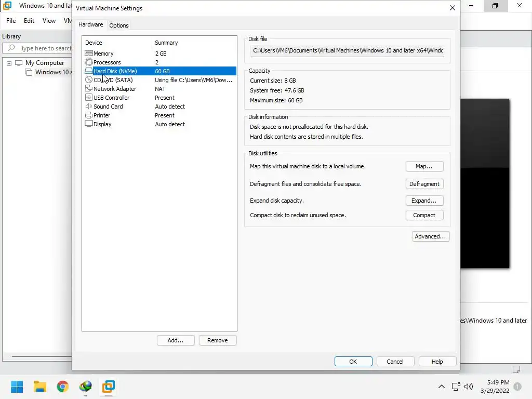532x399 pixels.
Task: Click the '2' Processors summary value
Action: point(157,62)
